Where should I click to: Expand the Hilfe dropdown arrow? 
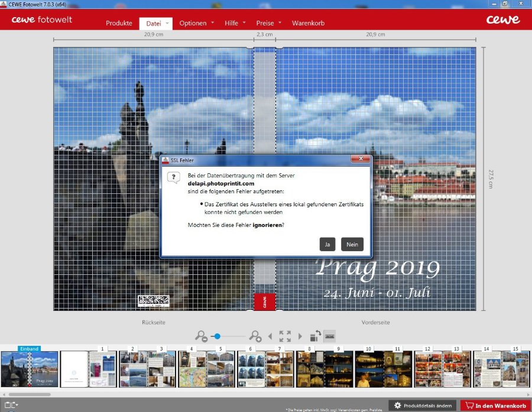tap(244, 22)
